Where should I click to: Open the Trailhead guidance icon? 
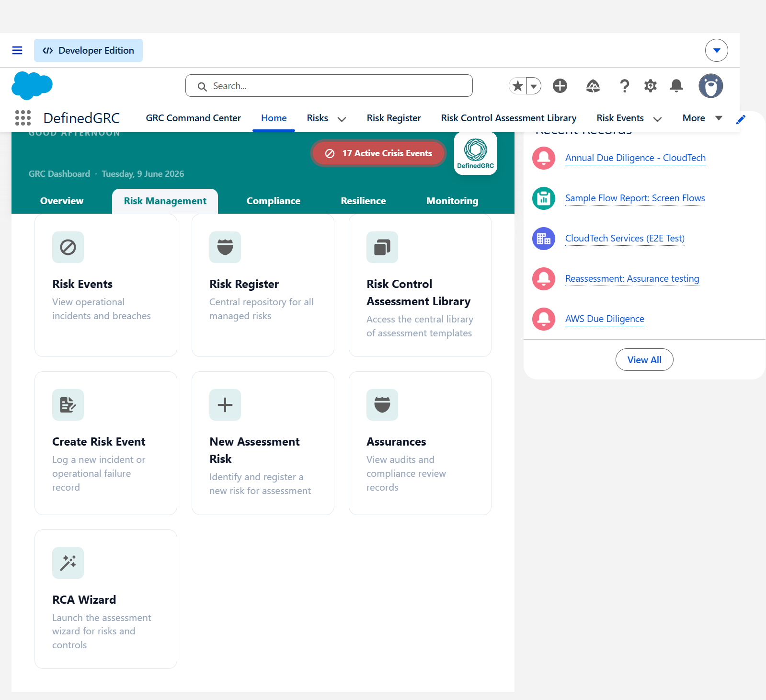coord(593,86)
